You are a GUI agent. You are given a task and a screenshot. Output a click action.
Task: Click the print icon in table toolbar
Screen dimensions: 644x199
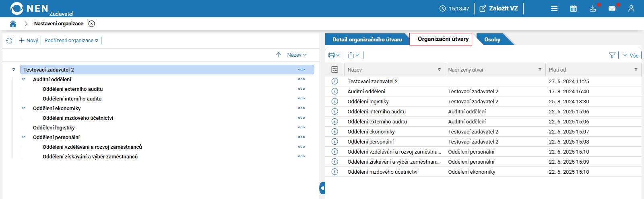(x=332, y=55)
